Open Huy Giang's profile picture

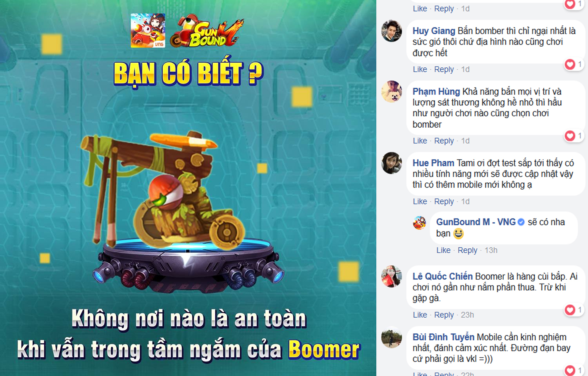(x=392, y=31)
